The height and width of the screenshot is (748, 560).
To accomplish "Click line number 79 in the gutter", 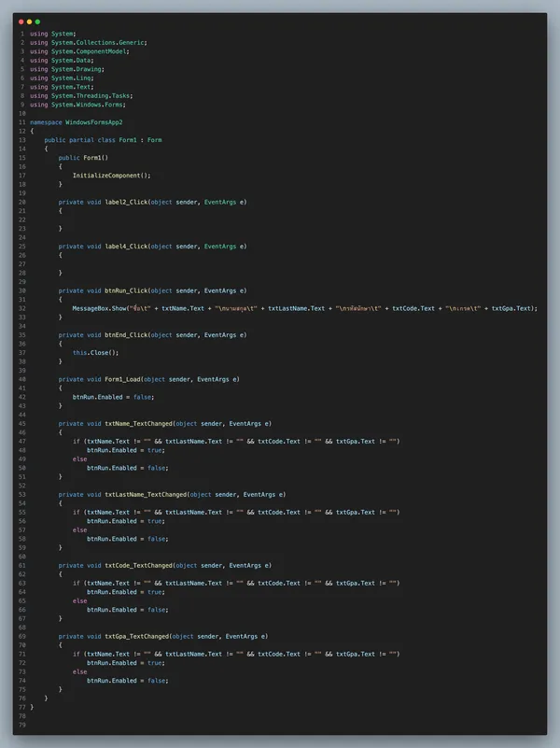I will [21, 725].
